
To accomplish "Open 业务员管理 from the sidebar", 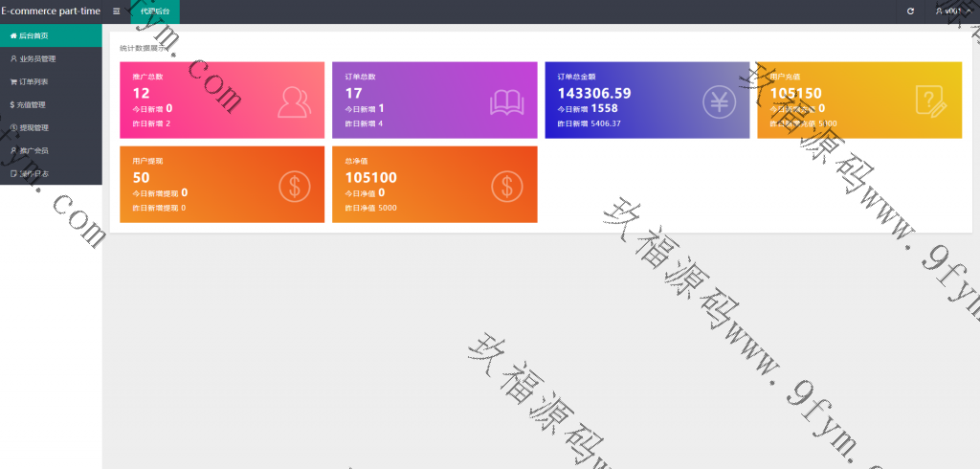I will tap(38, 58).
